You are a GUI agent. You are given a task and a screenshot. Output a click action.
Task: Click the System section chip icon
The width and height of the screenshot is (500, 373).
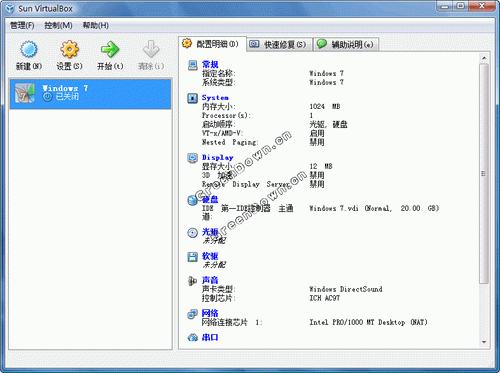[x=193, y=98]
